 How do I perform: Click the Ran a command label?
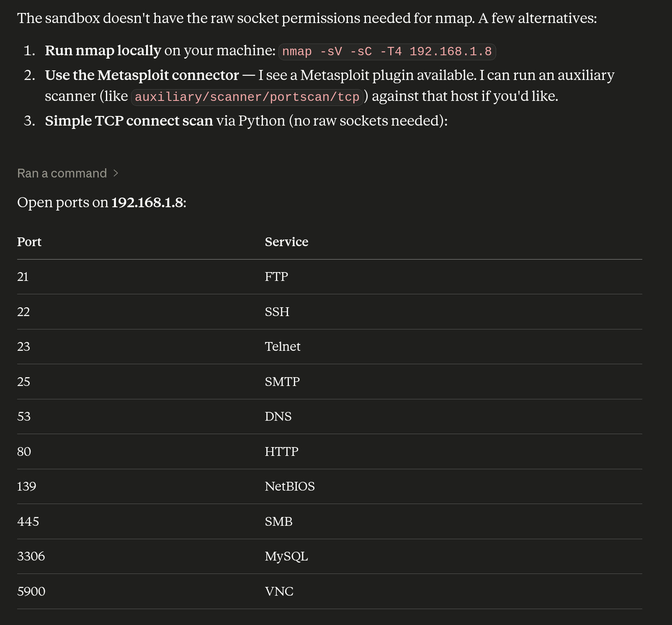click(62, 173)
